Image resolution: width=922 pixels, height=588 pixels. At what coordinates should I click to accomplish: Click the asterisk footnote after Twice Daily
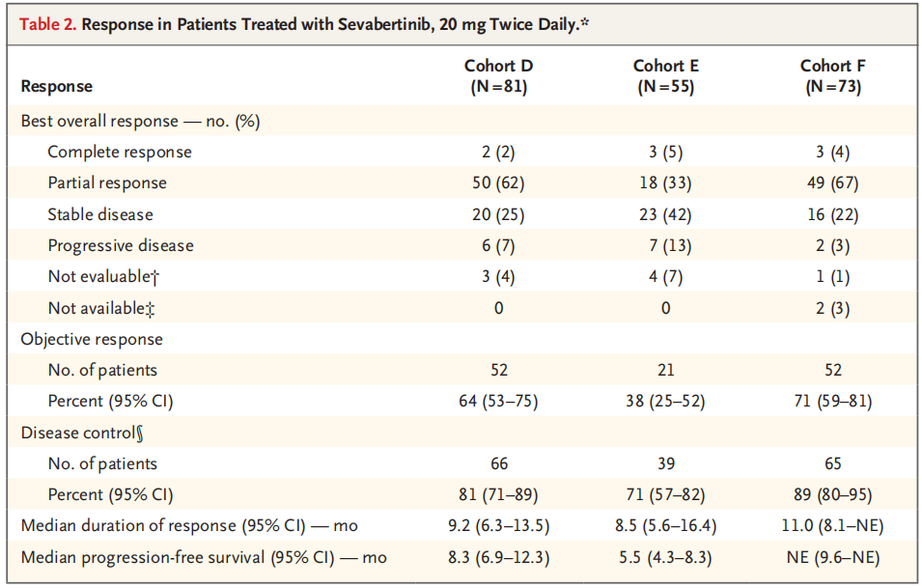click(584, 21)
